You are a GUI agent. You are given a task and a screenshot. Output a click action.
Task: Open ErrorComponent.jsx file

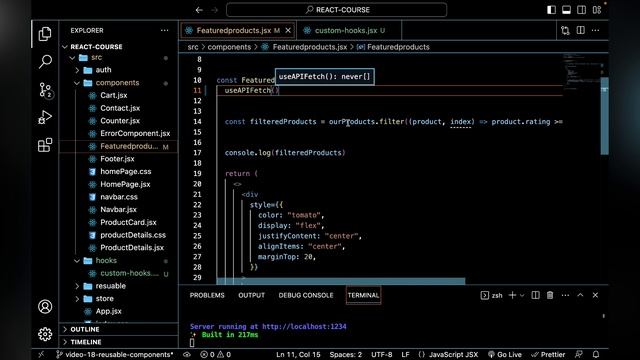click(135, 133)
